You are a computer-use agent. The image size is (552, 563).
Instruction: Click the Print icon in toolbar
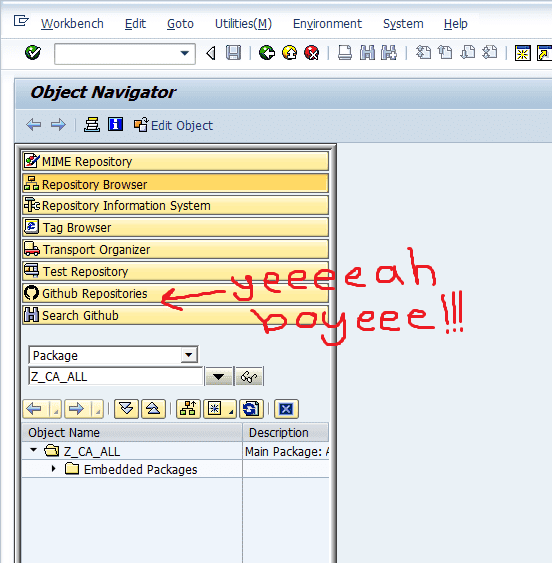click(345, 53)
